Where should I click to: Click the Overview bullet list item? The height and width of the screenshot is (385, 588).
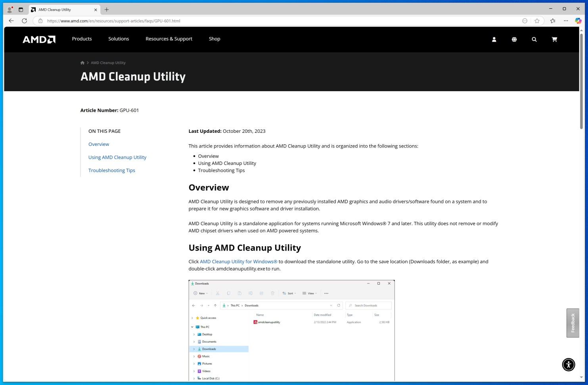tap(208, 156)
